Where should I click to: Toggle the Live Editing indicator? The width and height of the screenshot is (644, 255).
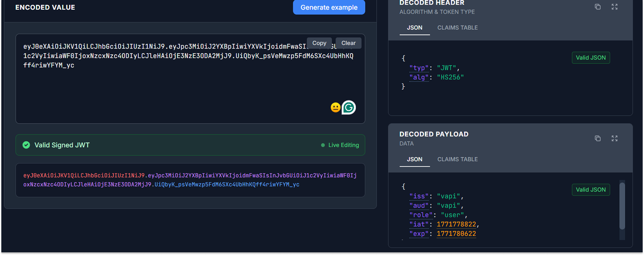click(340, 145)
